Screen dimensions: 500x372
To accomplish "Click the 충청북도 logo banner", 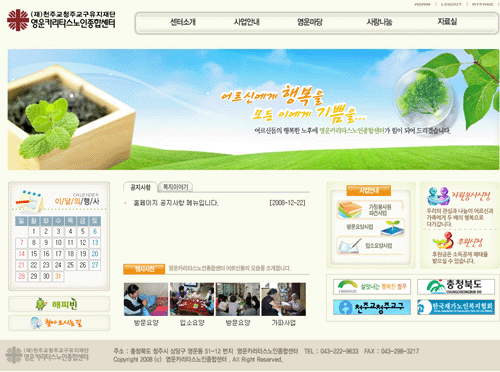I will click(x=456, y=286).
